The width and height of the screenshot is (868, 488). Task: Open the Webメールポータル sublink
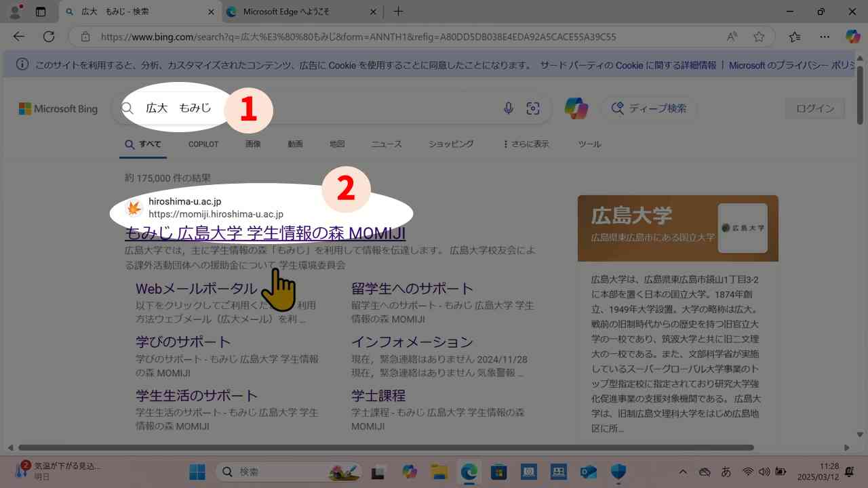click(197, 288)
